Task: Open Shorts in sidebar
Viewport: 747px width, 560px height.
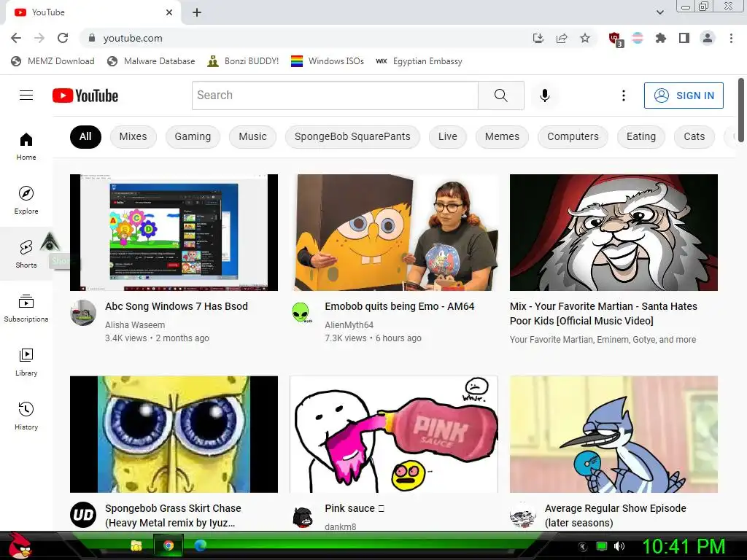Action: pos(26,254)
